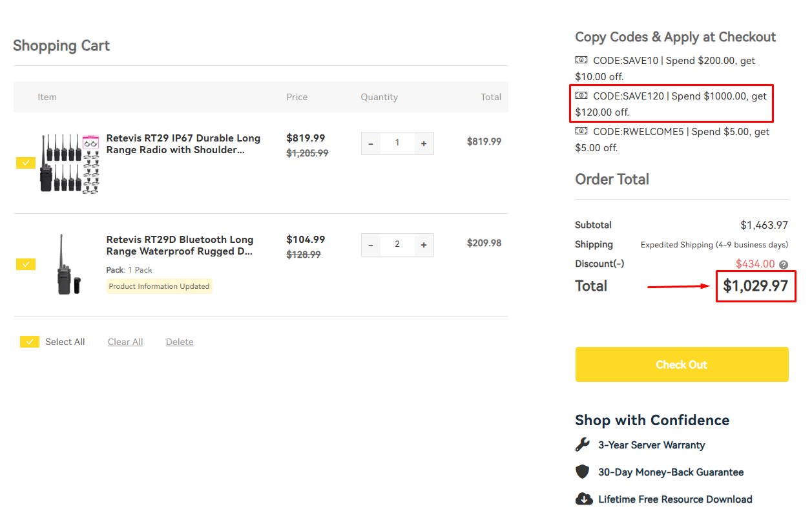812x513 pixels.
Task: Click the Price column header
Action: click(297, 97)
